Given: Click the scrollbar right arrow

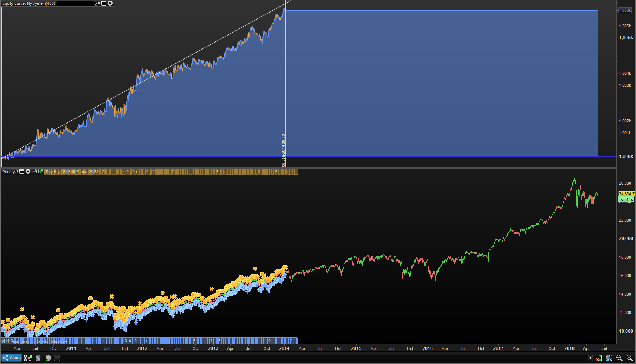Looking at the screenshot, I should [590, 358].
